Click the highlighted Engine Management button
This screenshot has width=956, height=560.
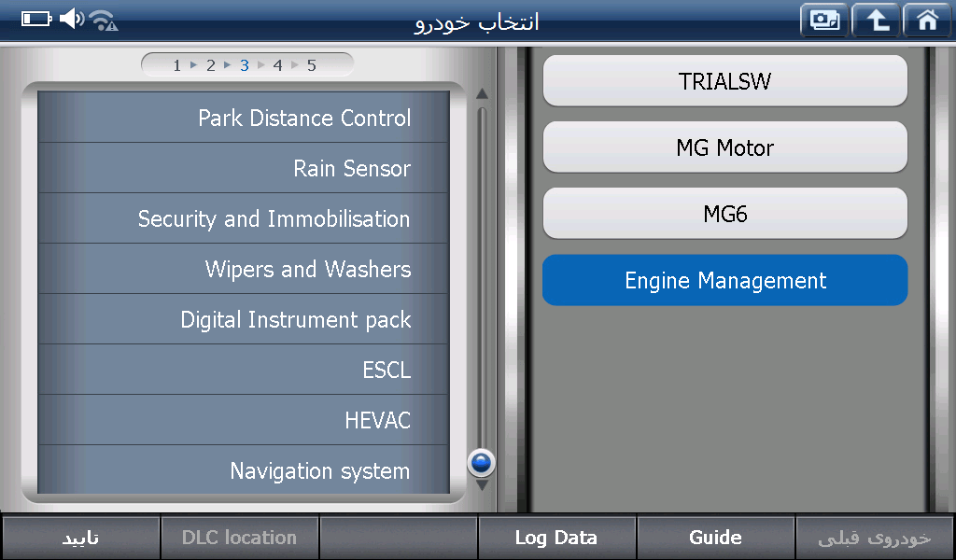[724, 281]
